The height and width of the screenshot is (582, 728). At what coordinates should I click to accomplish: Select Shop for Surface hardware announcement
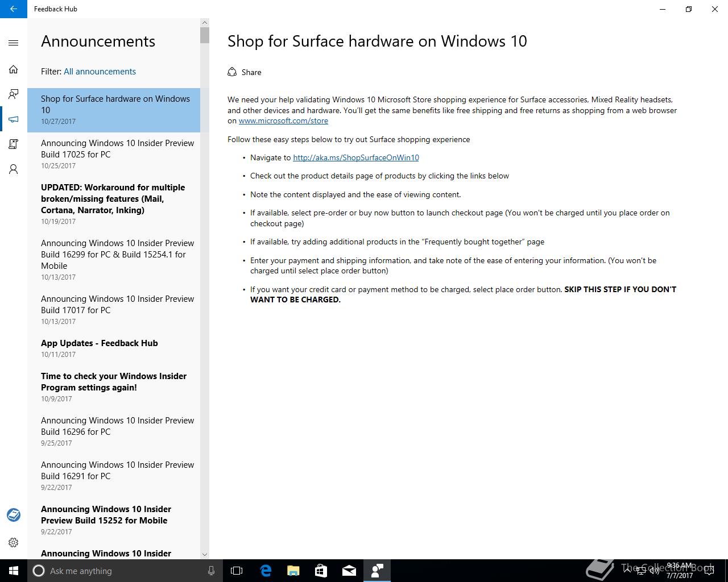(114, 110)
